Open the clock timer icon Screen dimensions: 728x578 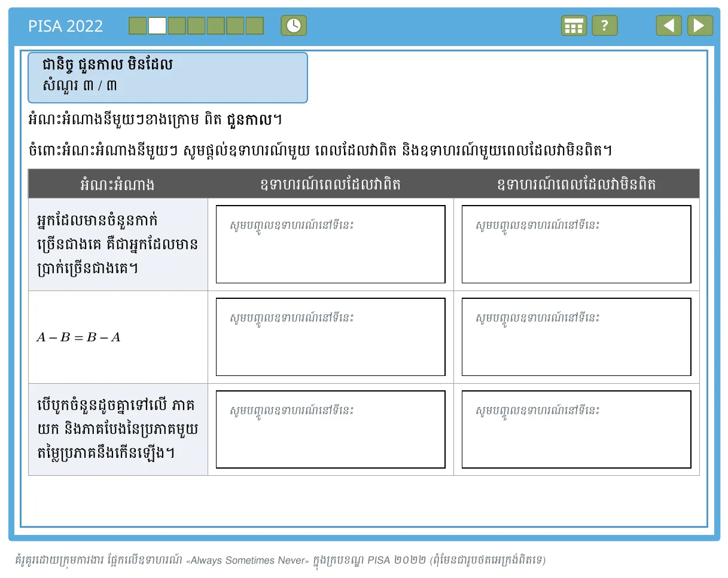(294, 26)
